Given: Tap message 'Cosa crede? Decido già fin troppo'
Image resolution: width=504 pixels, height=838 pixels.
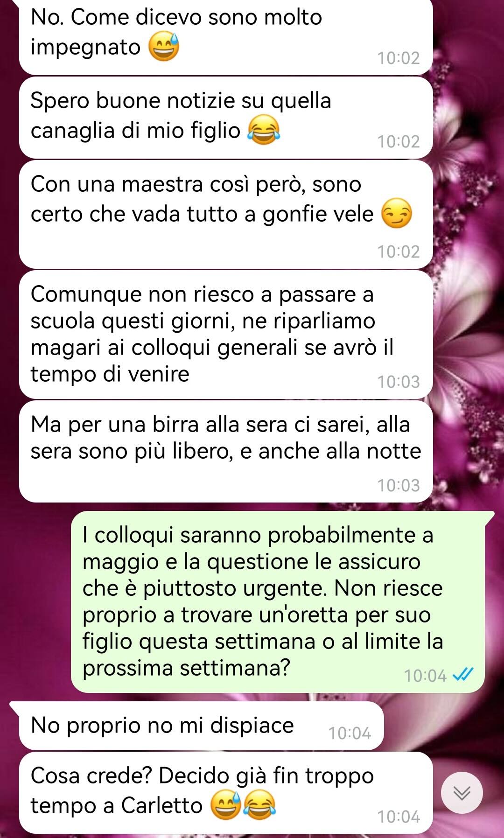Looking at the screenshot, I should 226,793.
